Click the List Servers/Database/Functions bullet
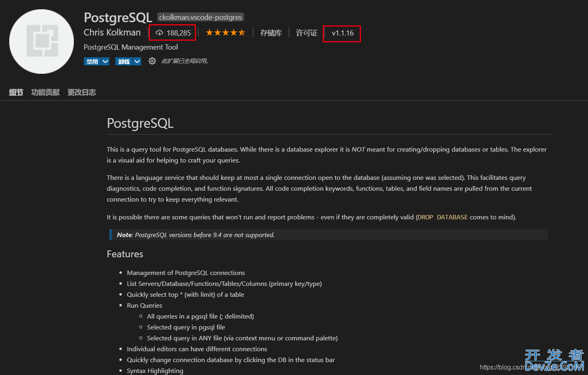The width and height of the screenshot is (588, 375). pyautogui.click(x=224, y=283)
